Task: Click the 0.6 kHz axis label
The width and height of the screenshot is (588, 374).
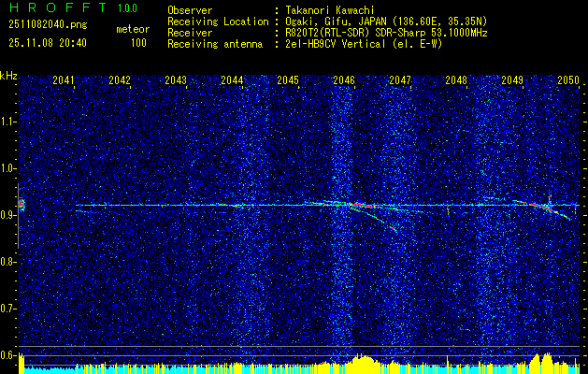Action: [7, 355]
